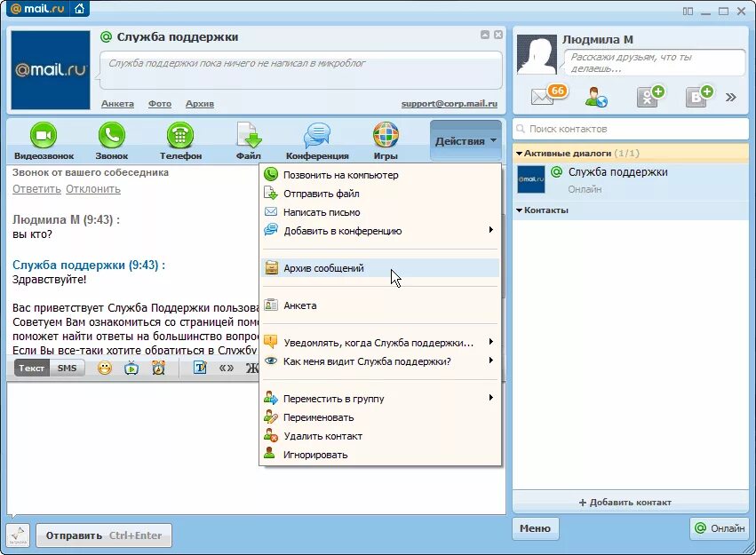Open the Онлайн status dropdown
The image size is (756, 555).
(720, 528)
